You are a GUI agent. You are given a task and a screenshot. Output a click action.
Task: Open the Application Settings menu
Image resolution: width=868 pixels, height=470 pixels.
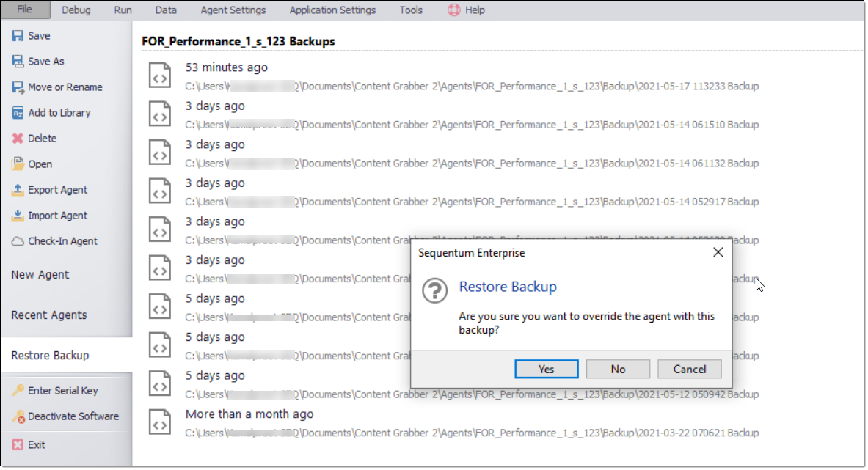(x=332, y=10)
